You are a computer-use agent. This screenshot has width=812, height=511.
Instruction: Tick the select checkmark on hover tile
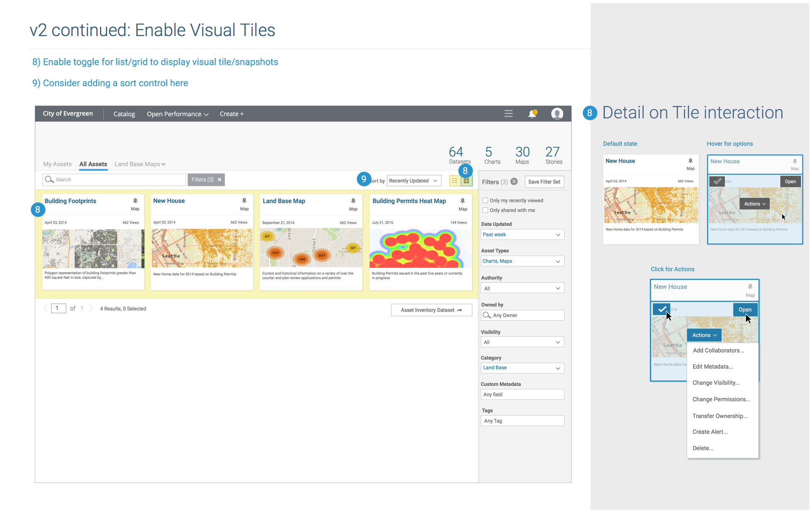(x=717, y=181)
